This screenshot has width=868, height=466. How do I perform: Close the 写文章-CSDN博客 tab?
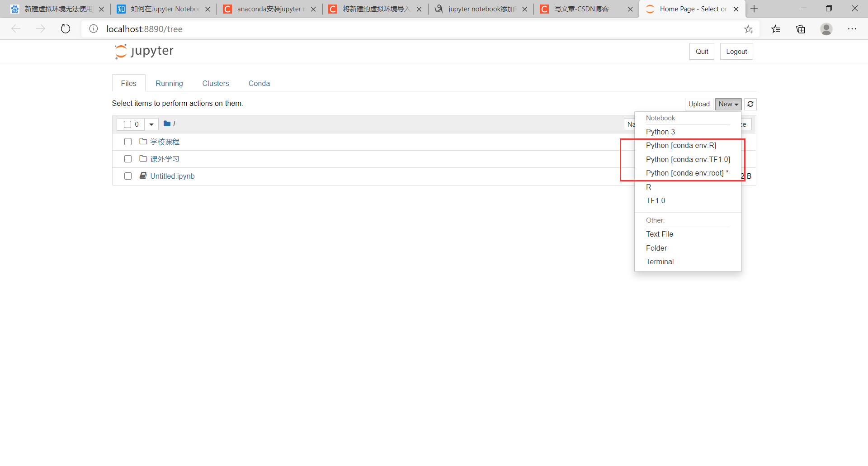click(630, 9)
